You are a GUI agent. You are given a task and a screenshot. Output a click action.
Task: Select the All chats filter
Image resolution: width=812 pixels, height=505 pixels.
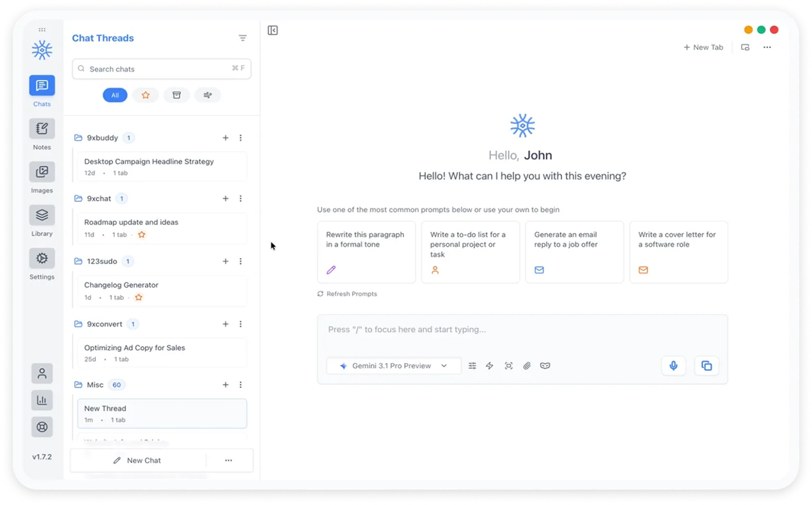pyautogui.click(x=115, y=95)
